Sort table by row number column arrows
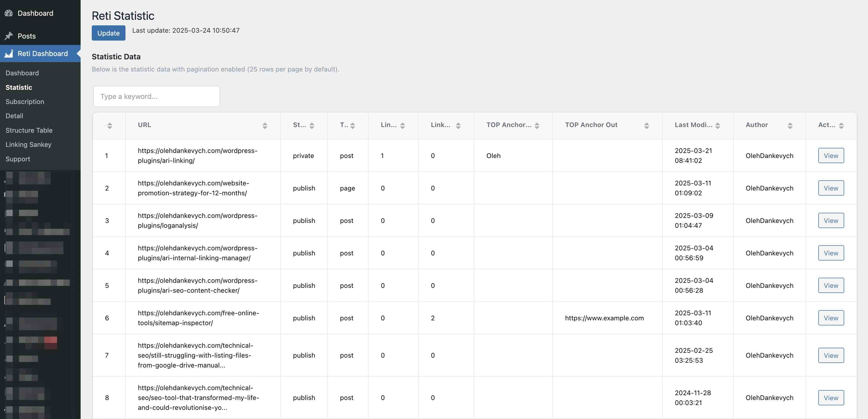This screenshot has height=419, width=868. tap(110, 125)
